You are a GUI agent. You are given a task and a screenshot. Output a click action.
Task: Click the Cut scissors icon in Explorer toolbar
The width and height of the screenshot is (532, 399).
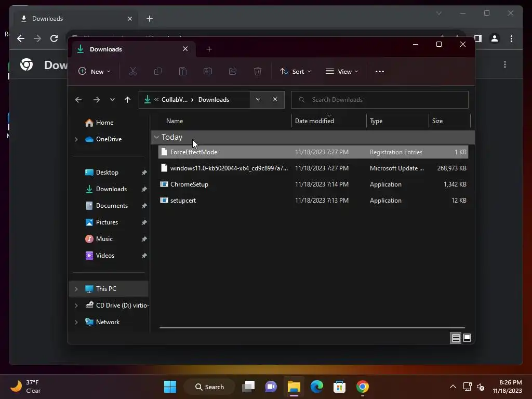click(132, 71)
